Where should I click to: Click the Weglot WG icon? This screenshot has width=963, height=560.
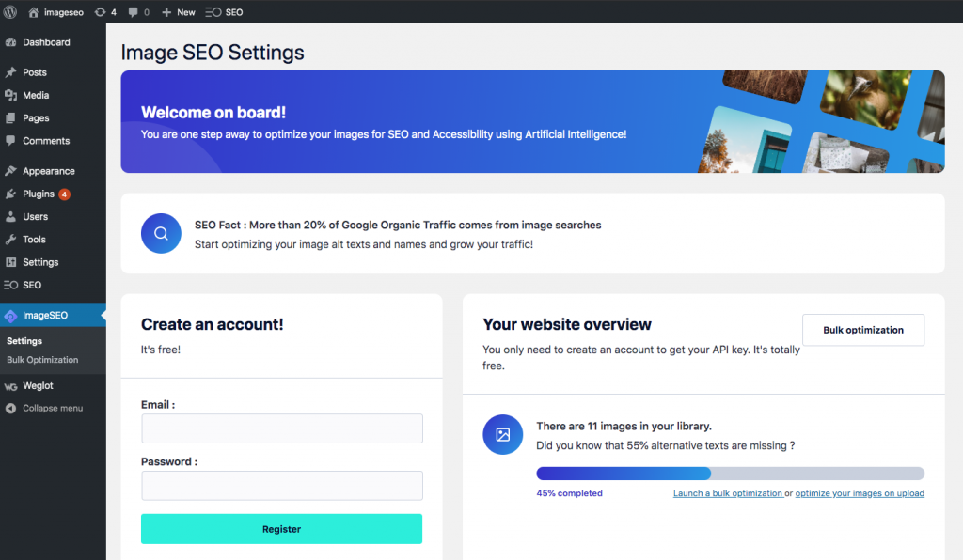click(10, 386)
